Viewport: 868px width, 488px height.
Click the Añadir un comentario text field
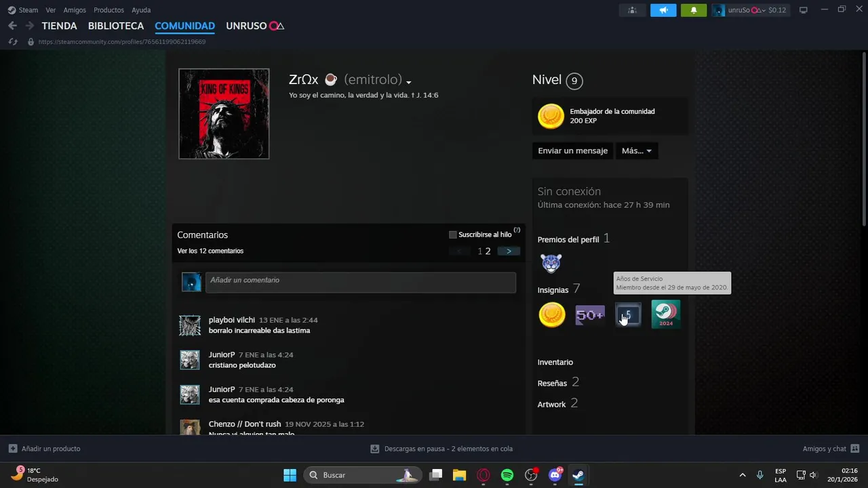coord(361,283)
